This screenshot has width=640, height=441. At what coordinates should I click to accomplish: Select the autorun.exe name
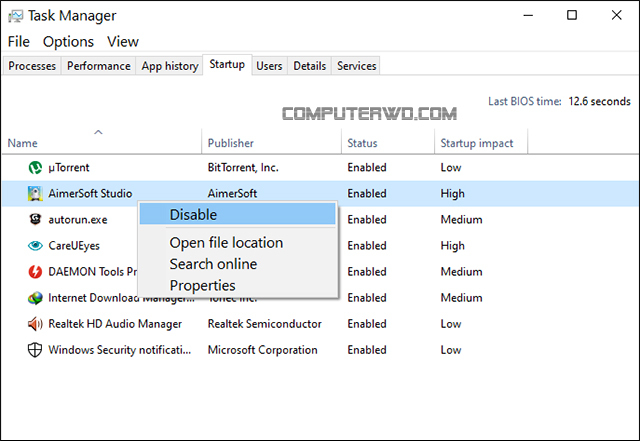(78, 220)
